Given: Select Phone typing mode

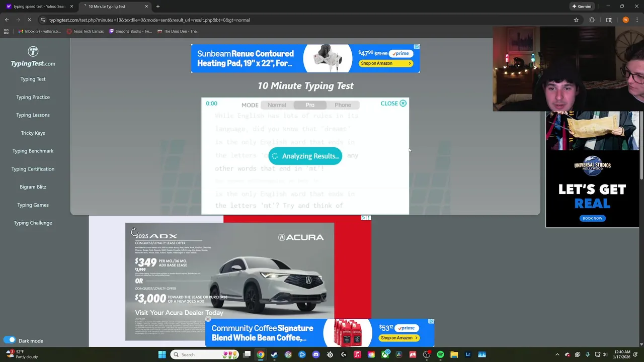Looking at the screenshot, I should 343,105.
